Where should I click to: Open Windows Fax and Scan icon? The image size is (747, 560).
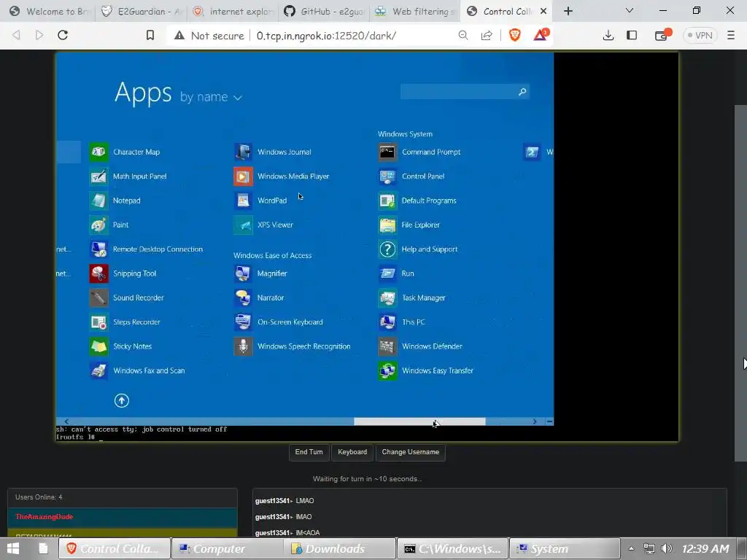(x=98, y=370)
